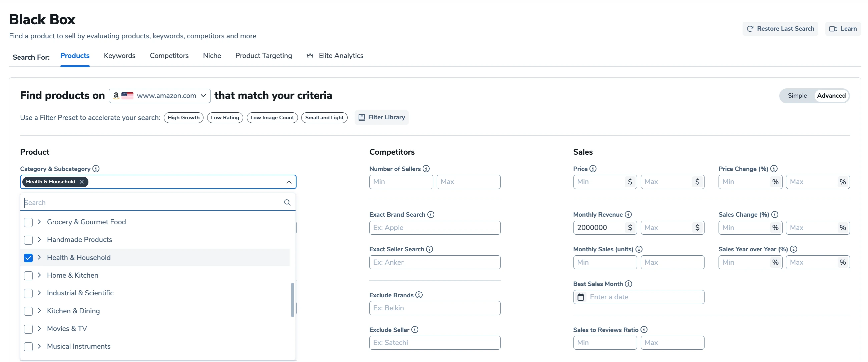Click the Best Sales Month calendar icon
Screen dimensions: 868x362
point(581,297)
